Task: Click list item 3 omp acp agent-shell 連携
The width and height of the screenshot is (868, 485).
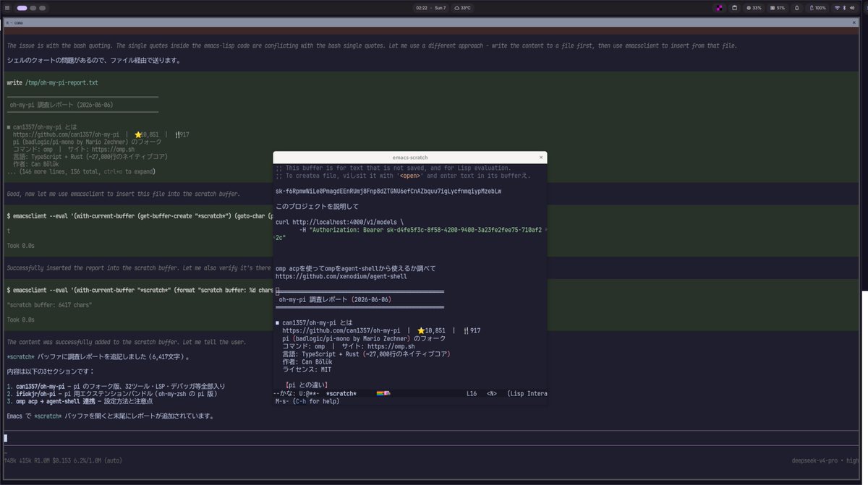Action: [x=80, y=401]
